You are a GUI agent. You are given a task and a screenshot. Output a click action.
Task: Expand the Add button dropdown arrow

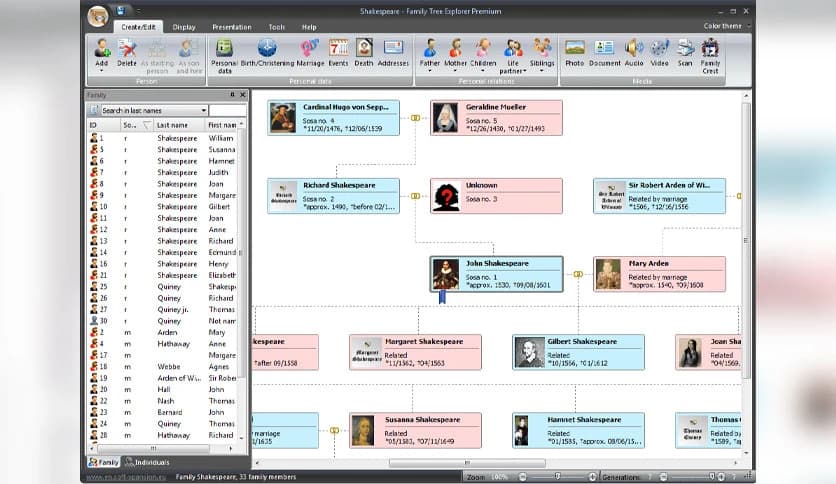101,70
